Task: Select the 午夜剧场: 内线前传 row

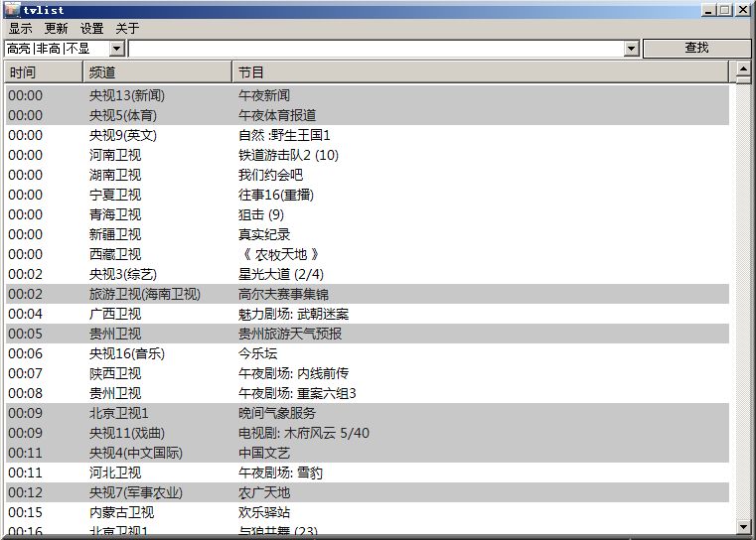Action: [367, 373]
